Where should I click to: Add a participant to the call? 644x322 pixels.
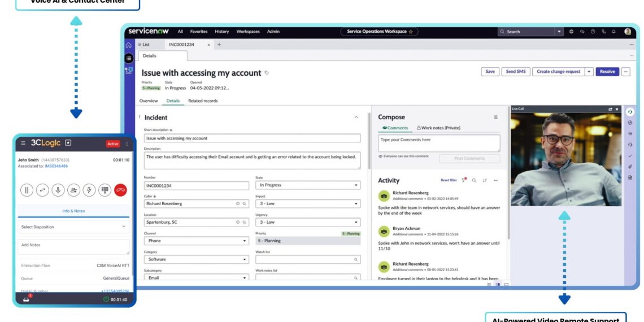(73, 190)
